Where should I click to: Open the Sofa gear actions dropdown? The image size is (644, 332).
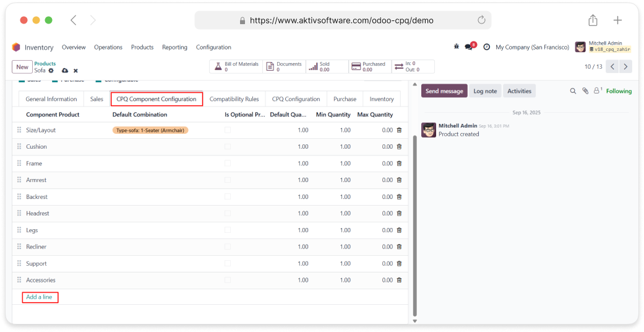click(x=51, y=71)
